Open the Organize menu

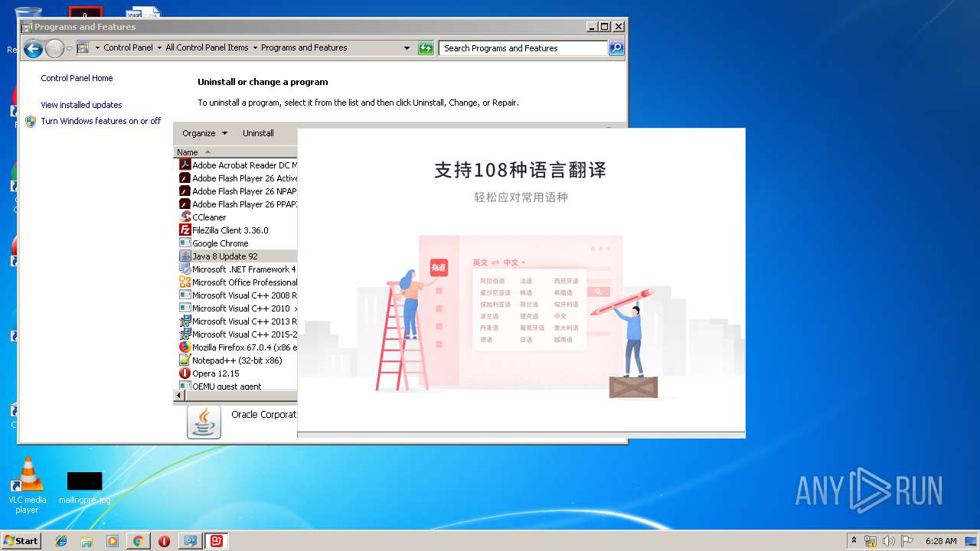coord(204,133)
